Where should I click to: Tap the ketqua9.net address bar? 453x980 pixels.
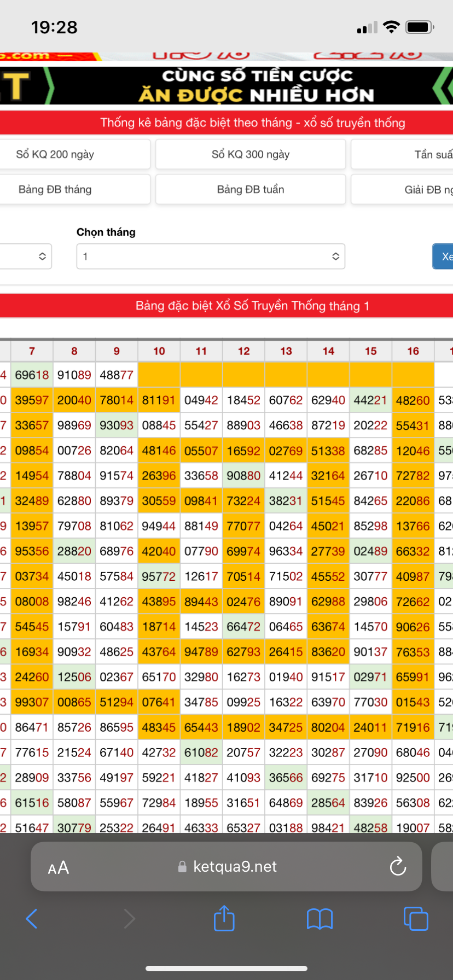pyautogui.click(x=234, y=866)
